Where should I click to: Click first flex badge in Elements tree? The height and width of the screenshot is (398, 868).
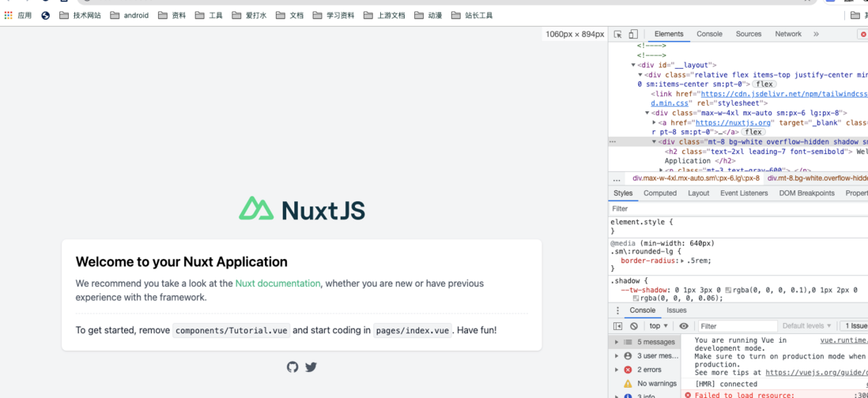(x=764, y=84)
